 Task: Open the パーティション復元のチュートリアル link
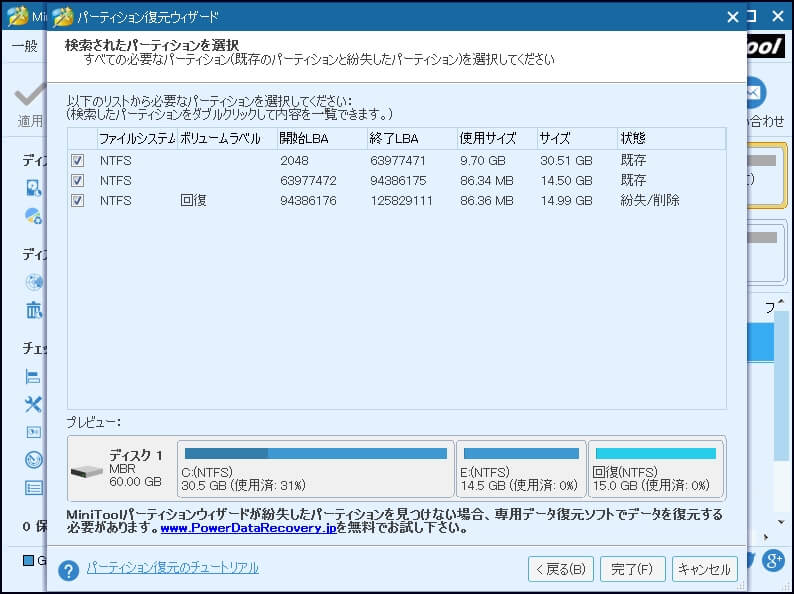(x=173, y=568)
